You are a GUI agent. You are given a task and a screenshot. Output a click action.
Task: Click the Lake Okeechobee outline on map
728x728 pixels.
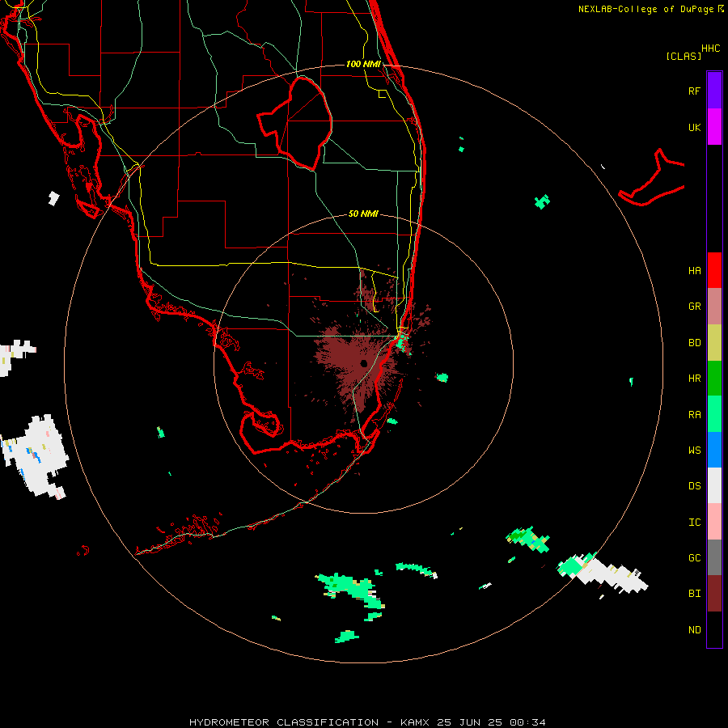(294, 123)
